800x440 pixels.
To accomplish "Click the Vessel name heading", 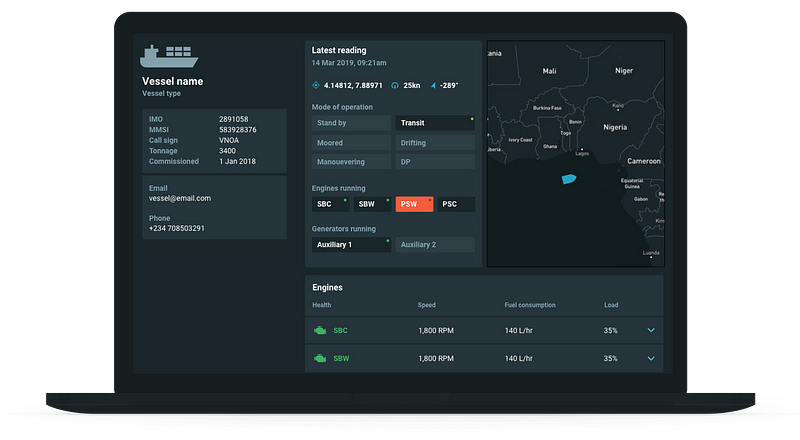I will (x=172, y=81).
